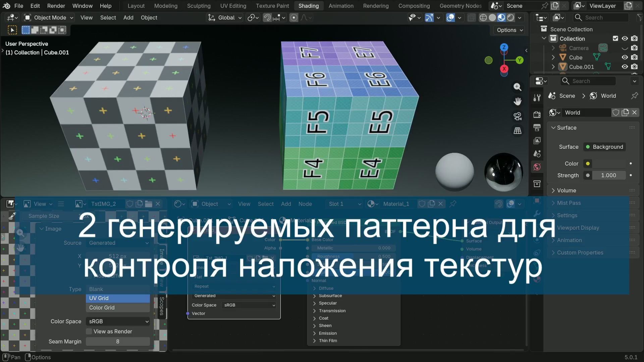Hide Cube.001 using its eye toggle

pyautogui.click(x=625, y=67)
